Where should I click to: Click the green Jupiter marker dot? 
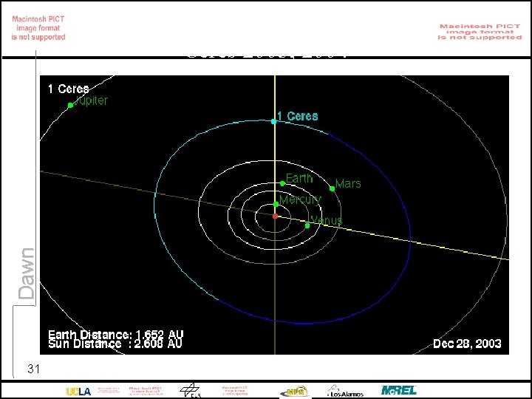click(x=70, y=105)
